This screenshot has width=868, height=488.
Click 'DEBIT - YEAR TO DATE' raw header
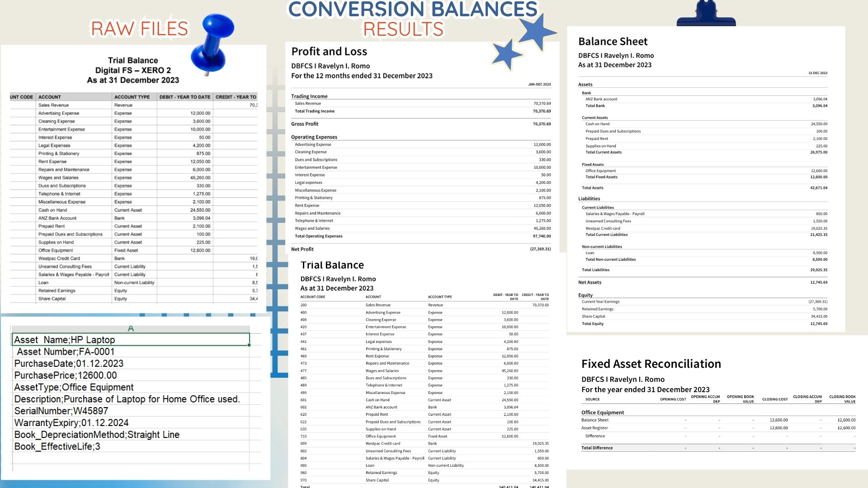[184, 97]
